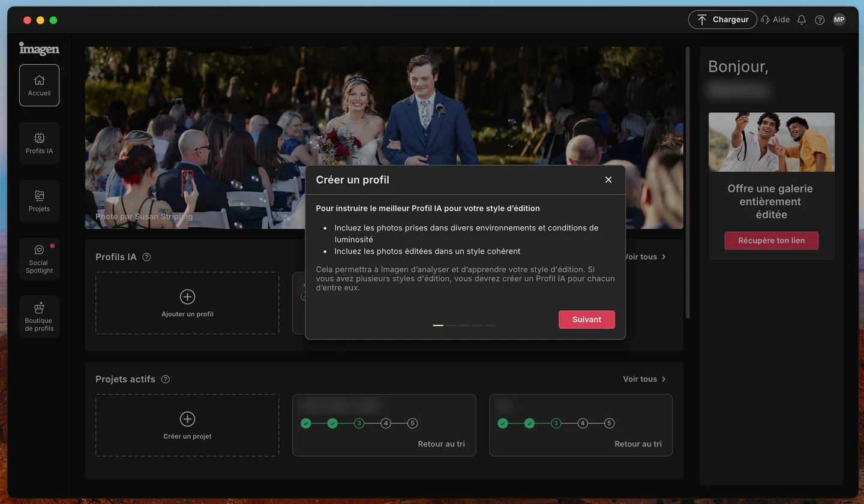This screenshot has width=864, height=504.
Task: Click step 4 in second project card
Action: [x=583, y=424]
